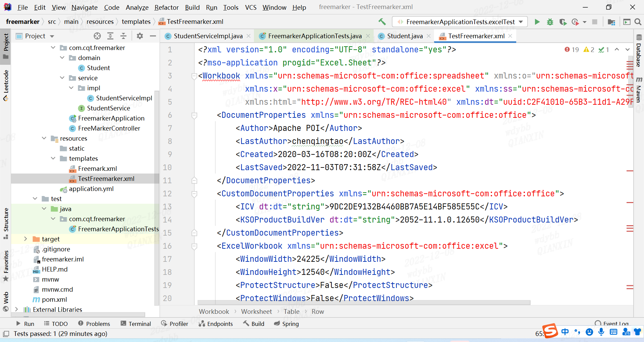The height and width of the screenshot is (342, 644).
Task: Open run configuration dropdown
Action: [521, 22]
